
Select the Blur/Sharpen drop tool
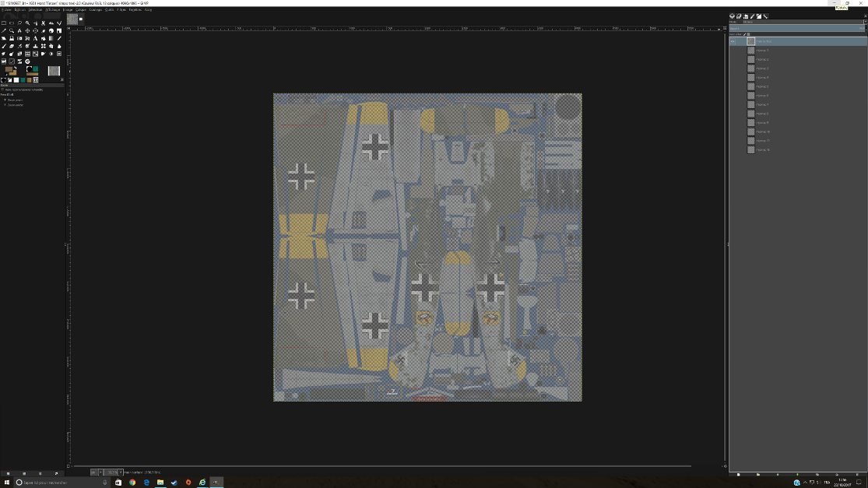click(x=59, y=46)
